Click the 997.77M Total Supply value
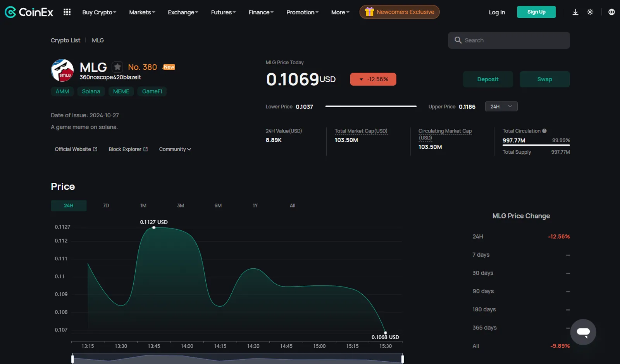The height and width of the screenshot is (364, 620). (x=560, y=152)
